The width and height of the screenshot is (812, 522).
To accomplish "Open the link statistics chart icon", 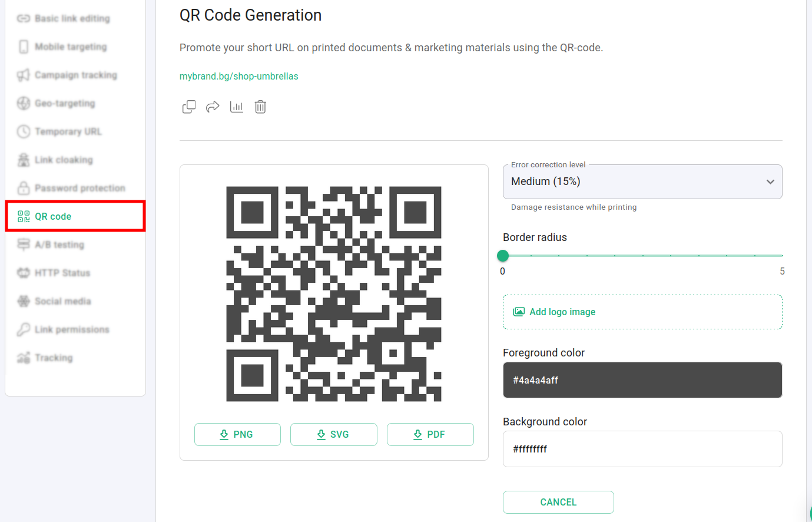I will point(237,107).
